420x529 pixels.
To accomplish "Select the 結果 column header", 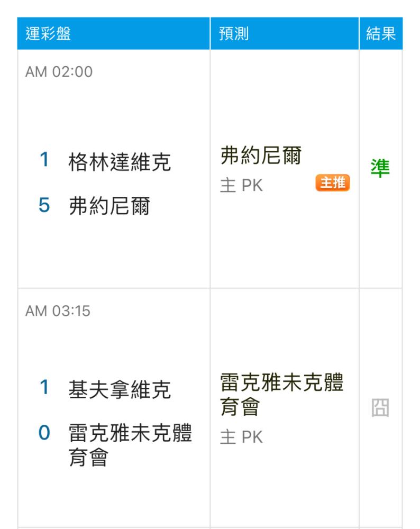I will [x=381, y=33].
